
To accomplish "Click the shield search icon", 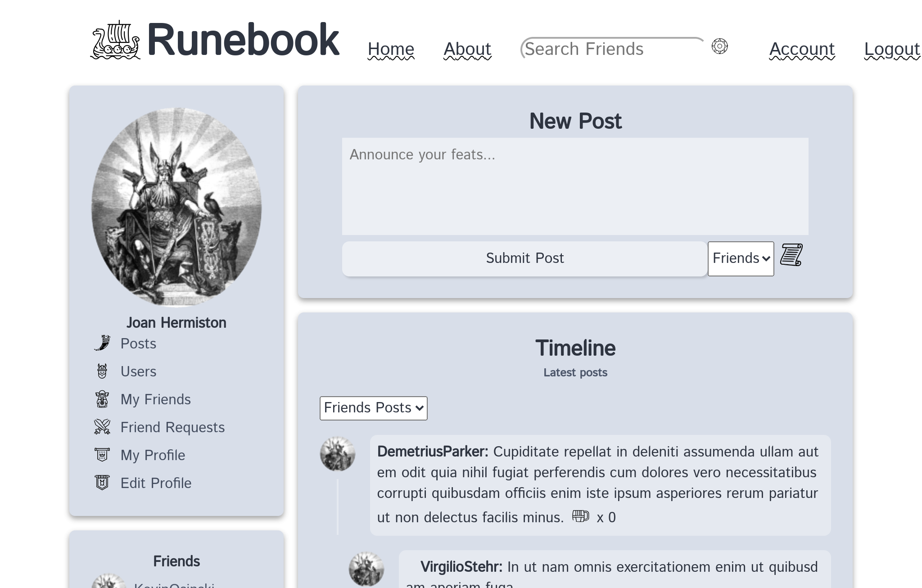I will pos(719,46).
